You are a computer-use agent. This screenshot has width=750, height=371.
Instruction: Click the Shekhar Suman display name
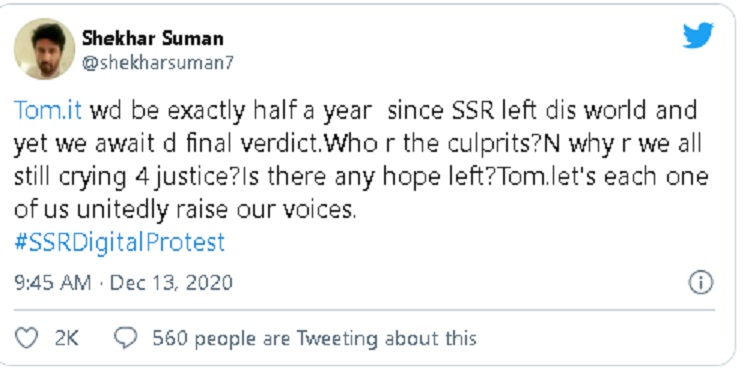(x=153, y=38)
